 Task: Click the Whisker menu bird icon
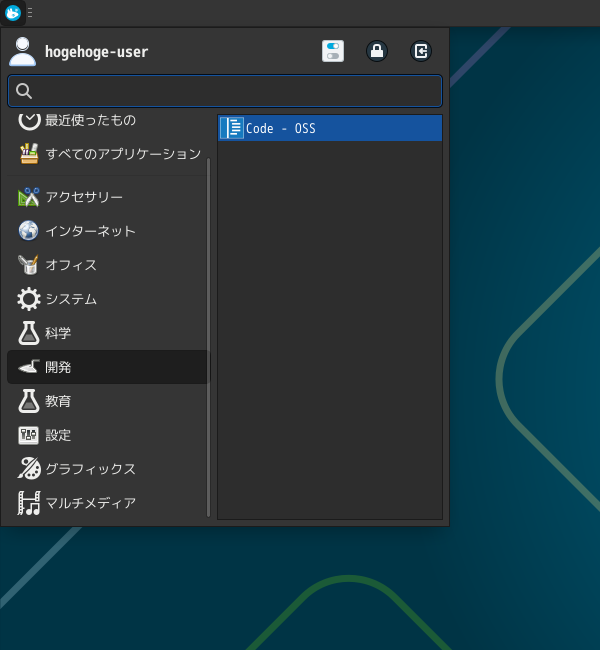(13, 13)
